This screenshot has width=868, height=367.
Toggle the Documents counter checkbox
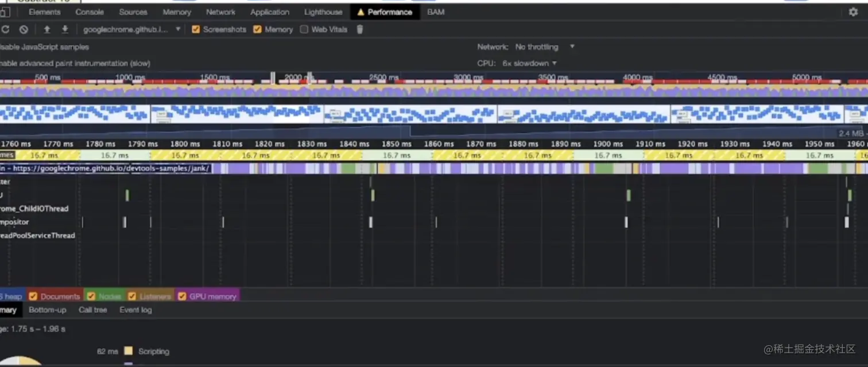coord(33,296)
